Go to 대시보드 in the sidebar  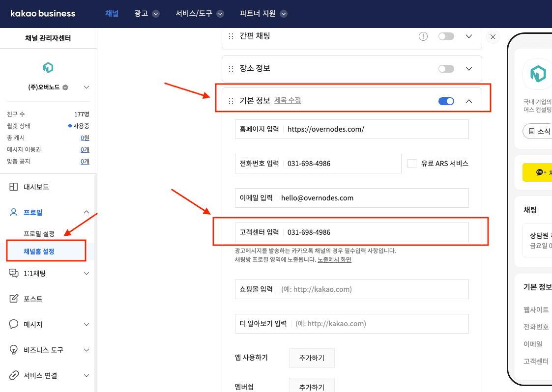[x=36, y=187]
